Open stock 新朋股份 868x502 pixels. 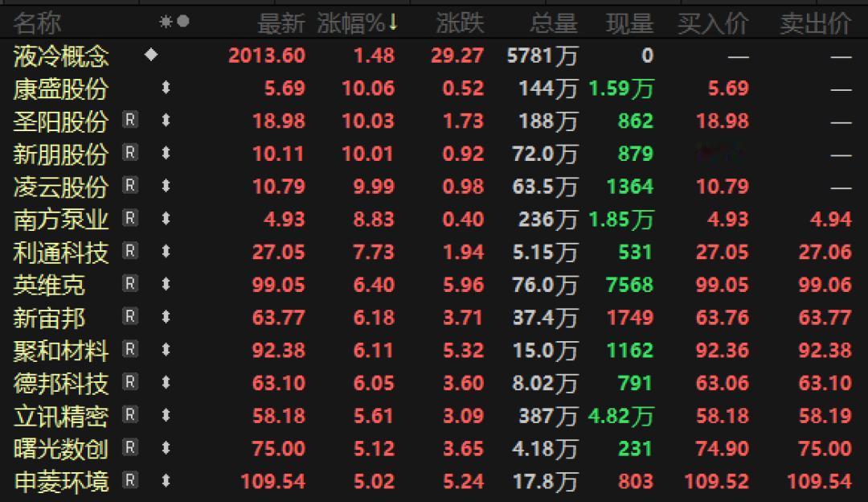pyautogui.click(x=61, y=154)
